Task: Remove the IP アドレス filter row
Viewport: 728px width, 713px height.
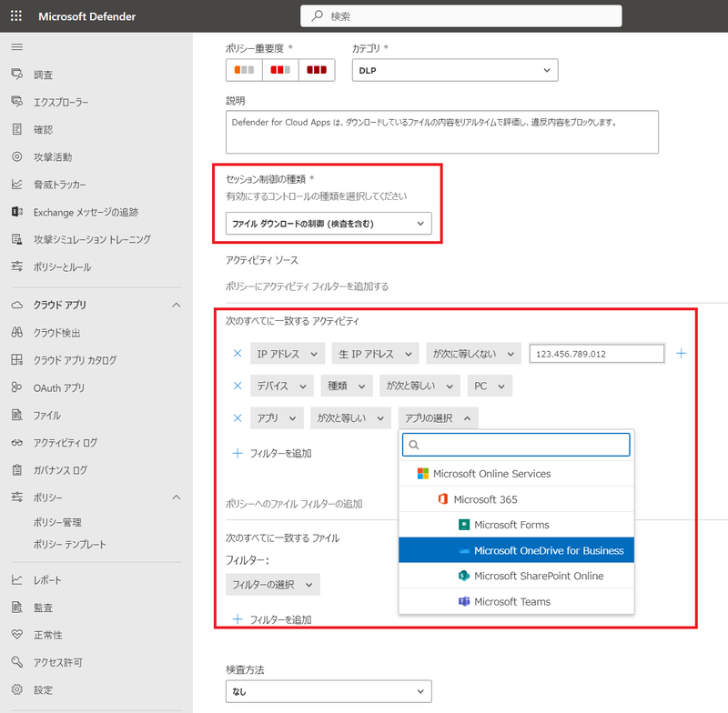Action: click(x=238, y=354)
